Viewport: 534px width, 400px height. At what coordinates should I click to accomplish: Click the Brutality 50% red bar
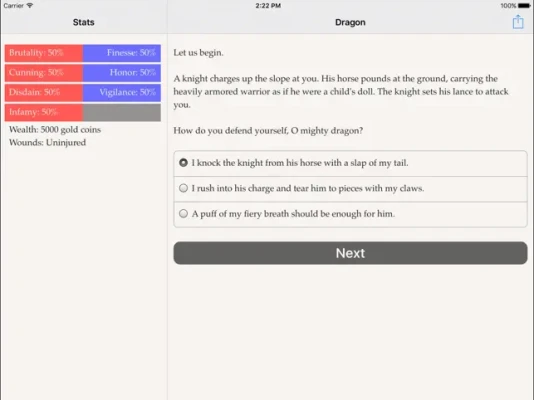(44, 53)
